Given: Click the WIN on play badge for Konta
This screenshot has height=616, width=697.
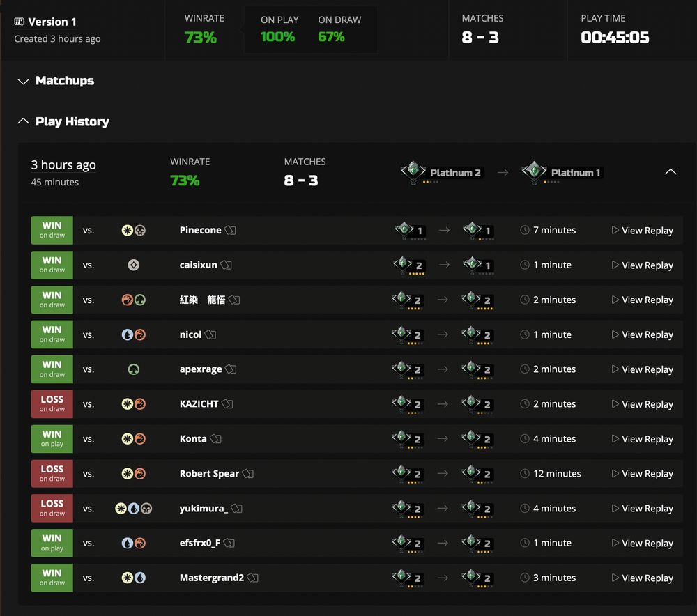Looking at the screenshot, I should 52,439.
